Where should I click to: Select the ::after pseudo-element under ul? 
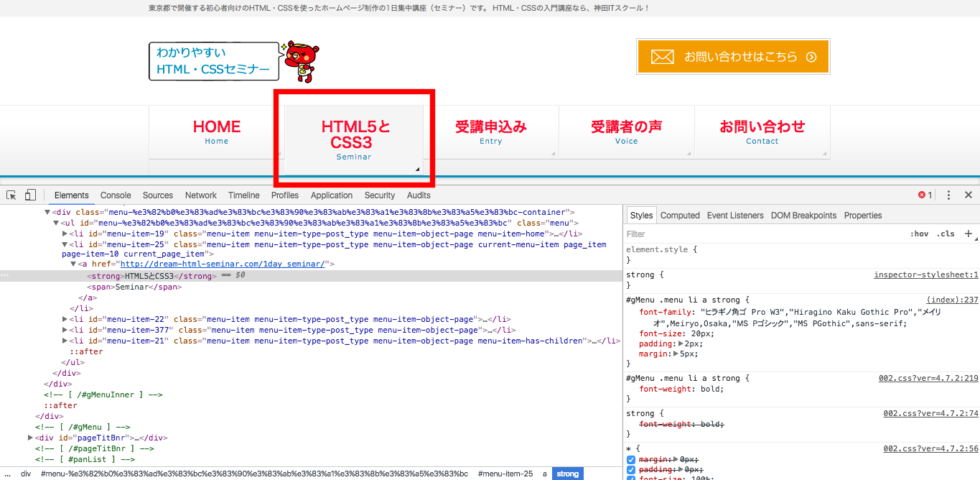[86, 352]
